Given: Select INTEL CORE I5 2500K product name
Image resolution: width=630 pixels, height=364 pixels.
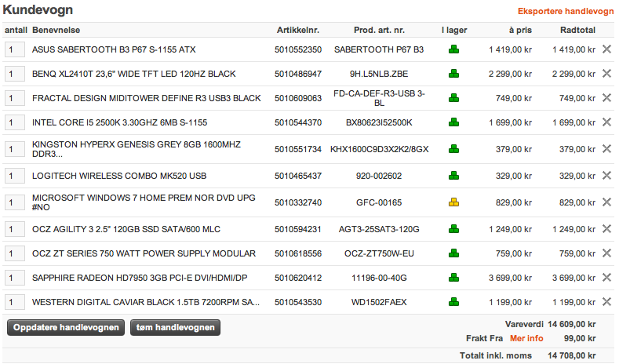Looking at the screenshot, I should 120,122.
